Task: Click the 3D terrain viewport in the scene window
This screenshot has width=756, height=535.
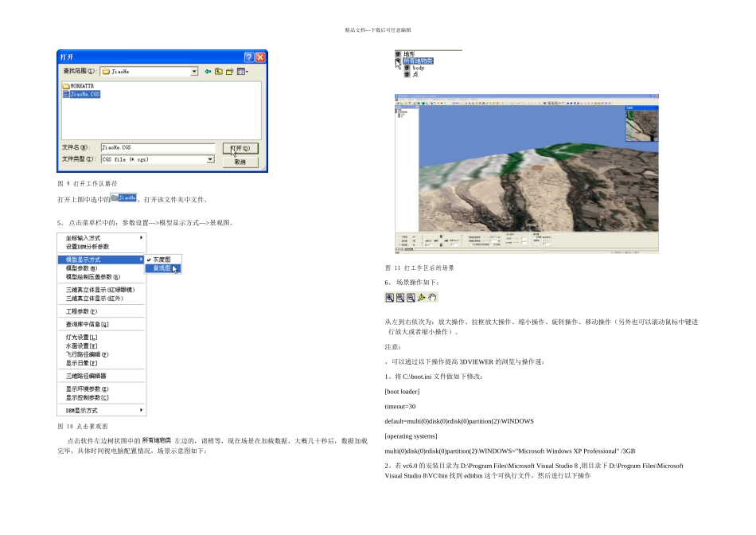Action: [x=539, y=168]
